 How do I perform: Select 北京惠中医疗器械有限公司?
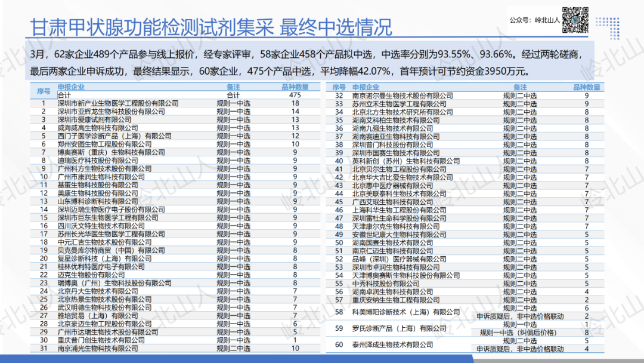[392, 186]
